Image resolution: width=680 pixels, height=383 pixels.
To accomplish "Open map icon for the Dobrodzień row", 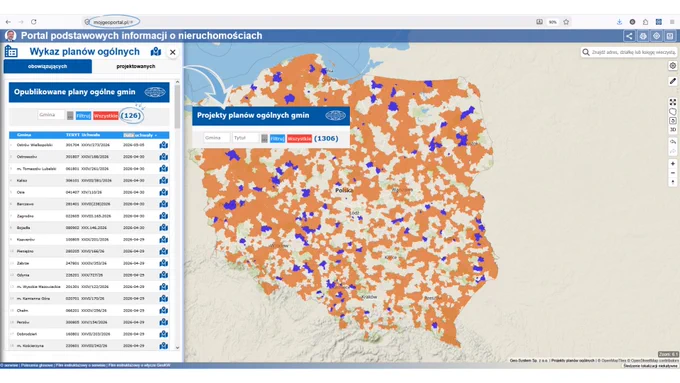I will (x=163, y=334).
